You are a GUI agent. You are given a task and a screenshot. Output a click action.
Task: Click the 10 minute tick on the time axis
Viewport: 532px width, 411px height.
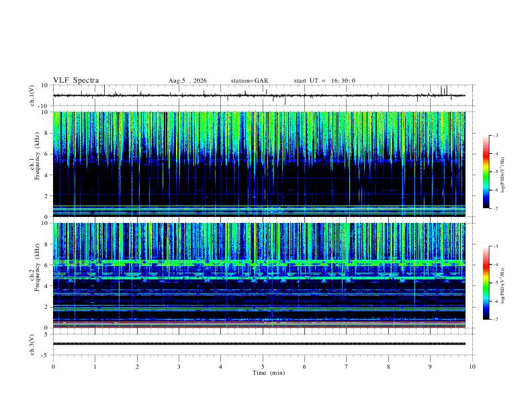click(472, 367)
